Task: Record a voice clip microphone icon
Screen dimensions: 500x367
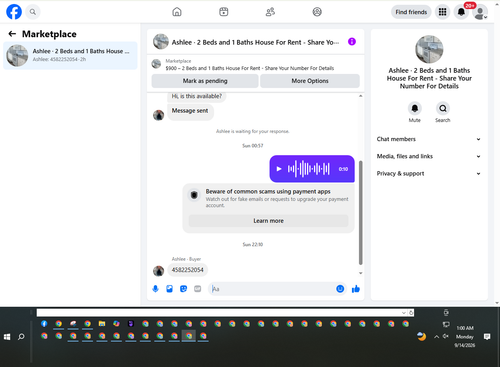Action: (155, 289)
